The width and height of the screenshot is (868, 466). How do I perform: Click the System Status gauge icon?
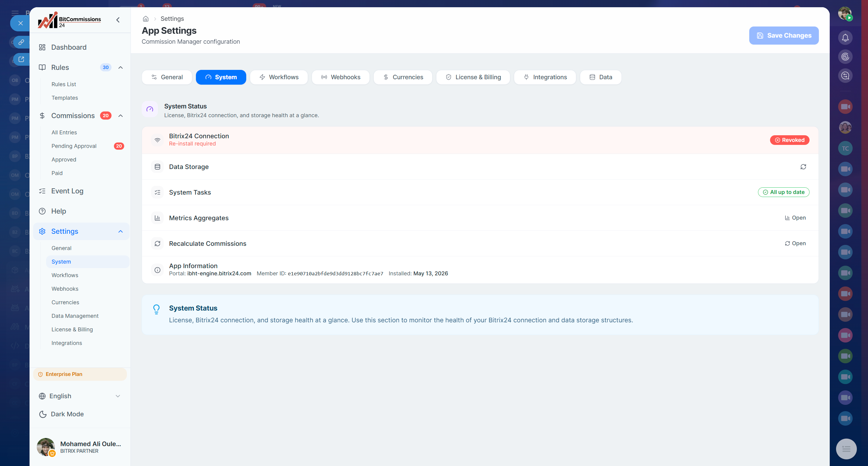coord(149,109)
